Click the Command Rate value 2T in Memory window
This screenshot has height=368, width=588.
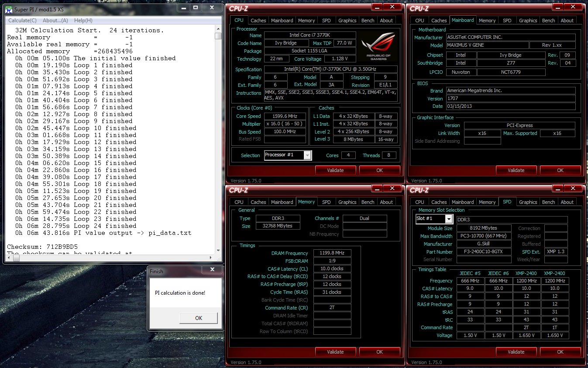click(332, 308)
